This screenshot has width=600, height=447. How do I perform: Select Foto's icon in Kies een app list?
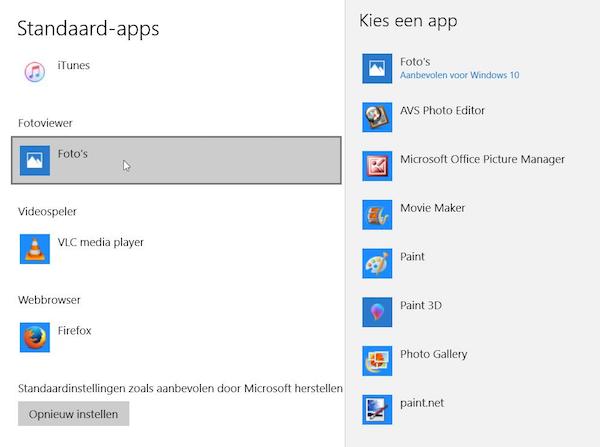(x=377, y=69)
